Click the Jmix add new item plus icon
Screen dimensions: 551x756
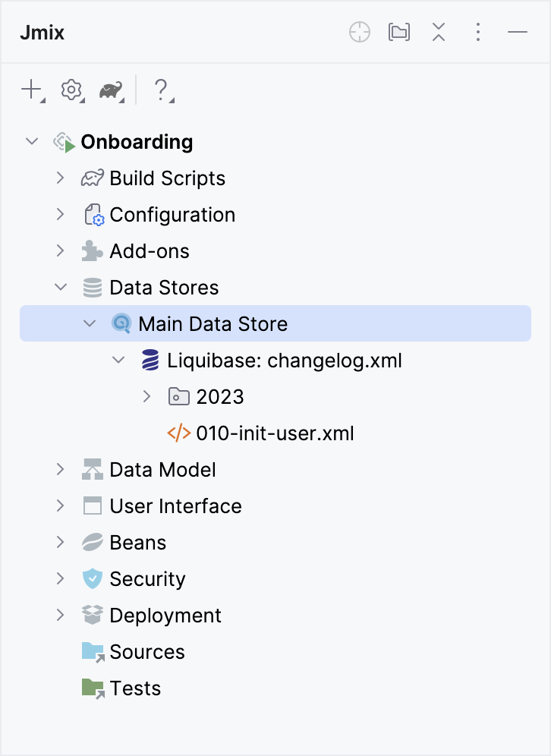point(30,89)
